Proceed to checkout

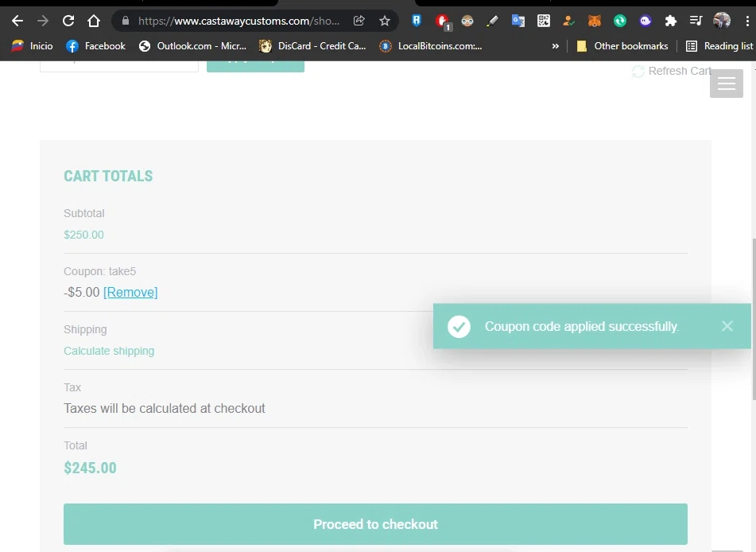(x=375, y=524)
